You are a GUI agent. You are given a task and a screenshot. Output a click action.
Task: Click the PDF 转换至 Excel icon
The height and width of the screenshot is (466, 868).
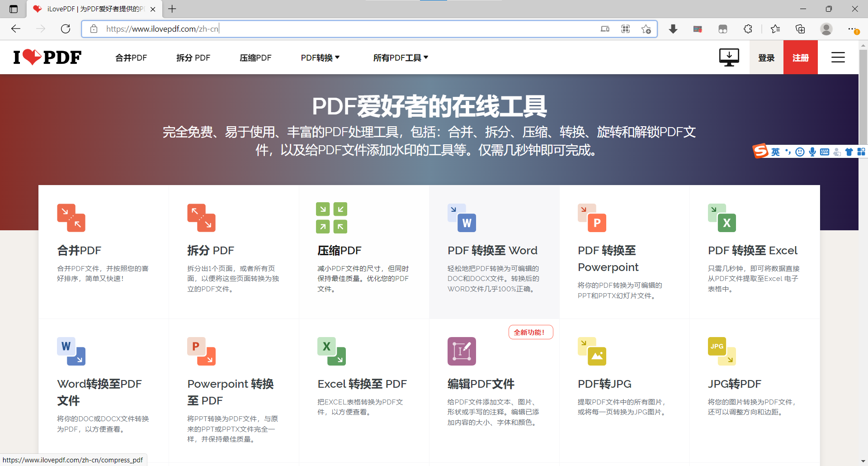[x=722, y=218]
